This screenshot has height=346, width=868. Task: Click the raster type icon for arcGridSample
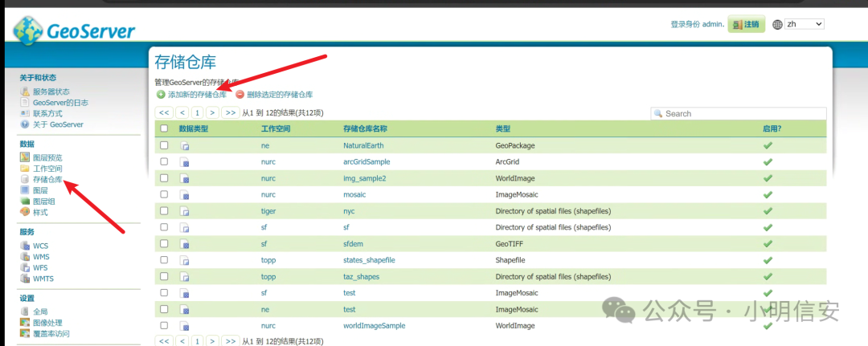tap(186, 162)
